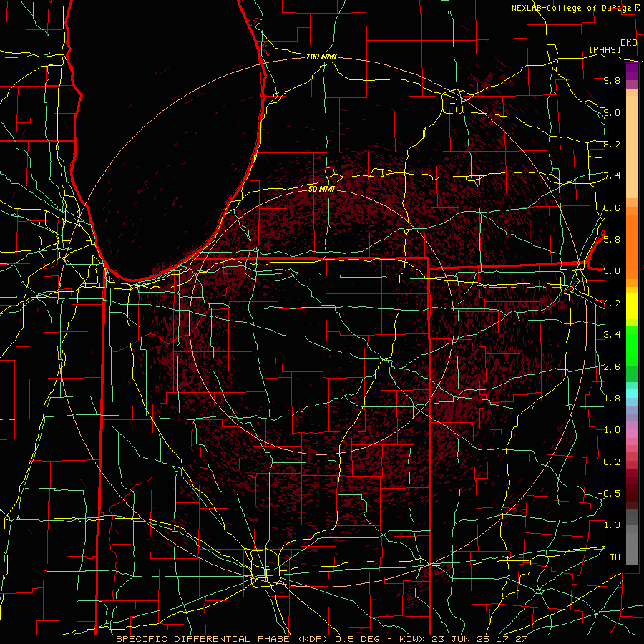Click the 1.8 scale value
Viewport: 644px width, 644px height.
[612, 398]
